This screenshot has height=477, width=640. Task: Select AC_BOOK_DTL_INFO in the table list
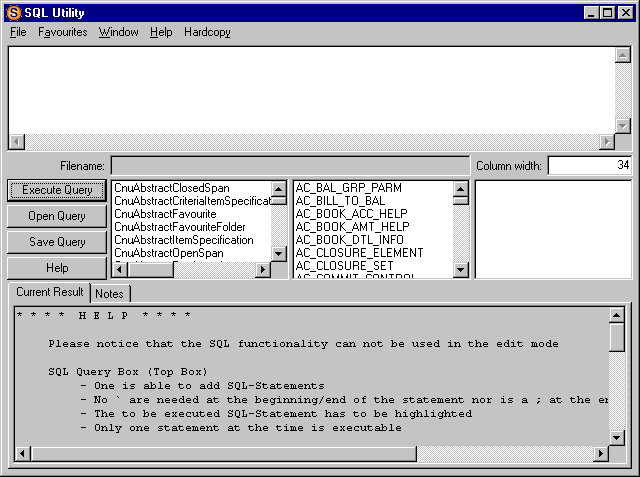tap(349, 240)
